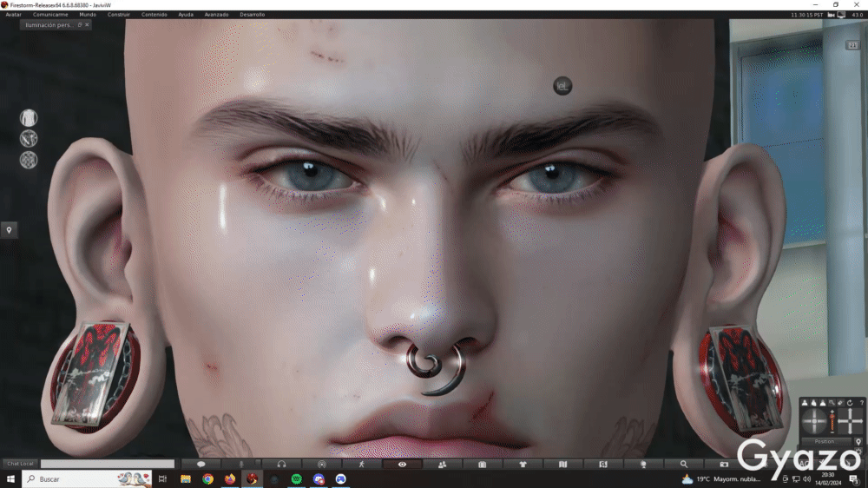
Task: Click the weather 19°C taskbar widget
Action: [x=720, y=478]
